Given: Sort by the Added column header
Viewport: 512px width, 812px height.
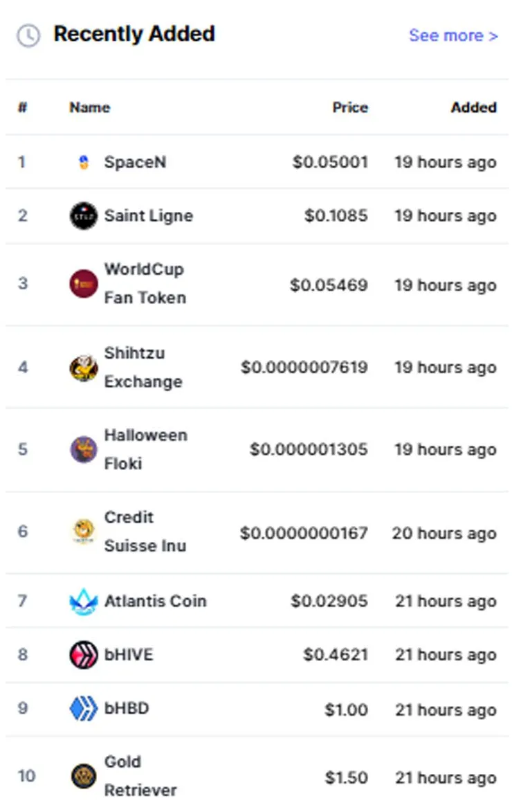Looking at the screenshot, I should tap(474, 107).
